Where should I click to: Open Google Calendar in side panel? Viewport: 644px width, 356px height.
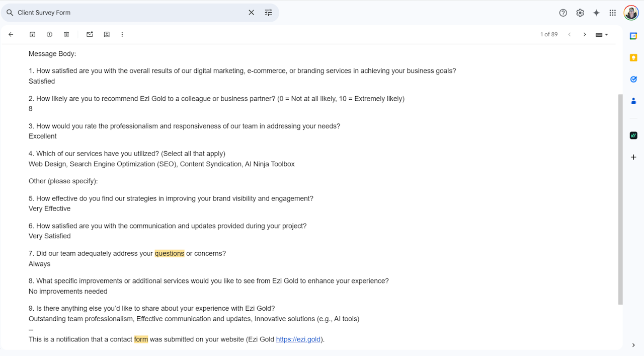633,36
